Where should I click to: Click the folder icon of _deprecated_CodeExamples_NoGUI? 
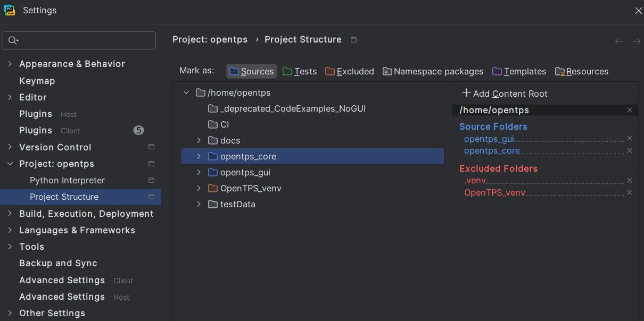click(213, 109)
